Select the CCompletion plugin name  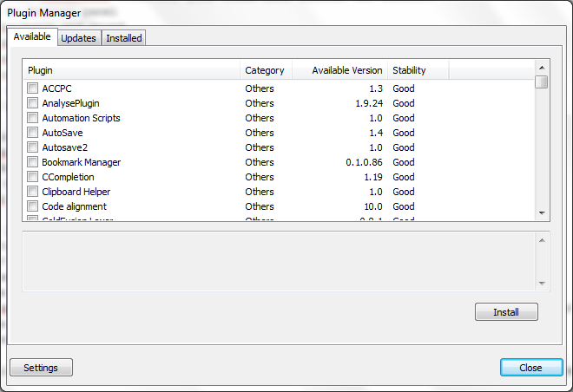pos(68,177)
